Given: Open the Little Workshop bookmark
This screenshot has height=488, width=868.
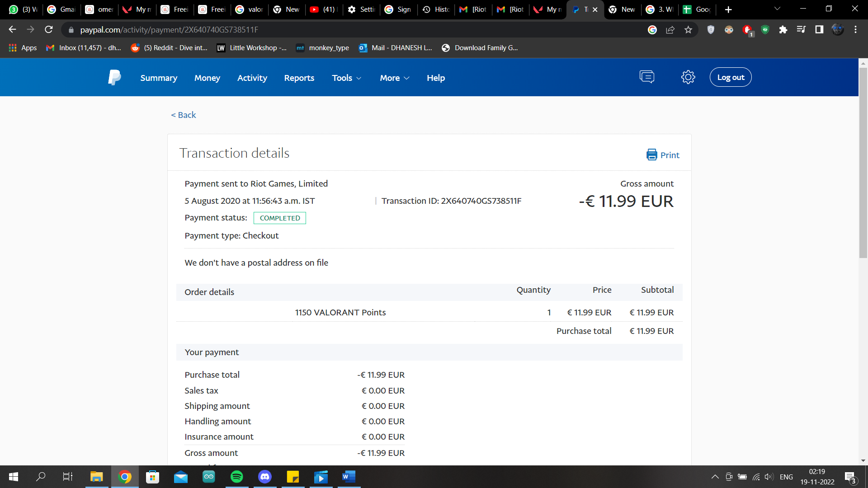Looking at the screenshot, I should (251, 48).
